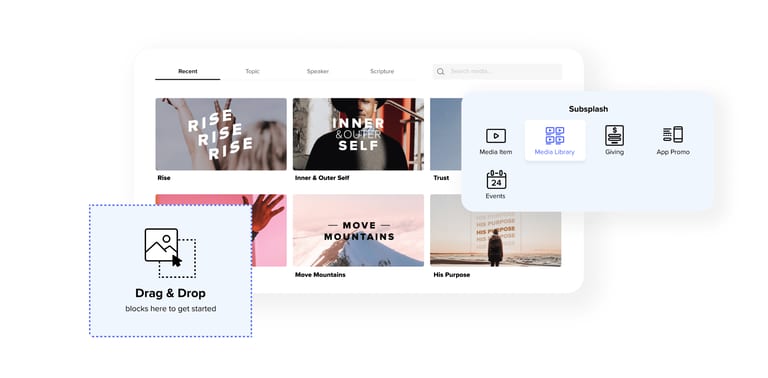Click the Move Mountains title link
This screenshot has width=768, height=378.
[320, 275]
